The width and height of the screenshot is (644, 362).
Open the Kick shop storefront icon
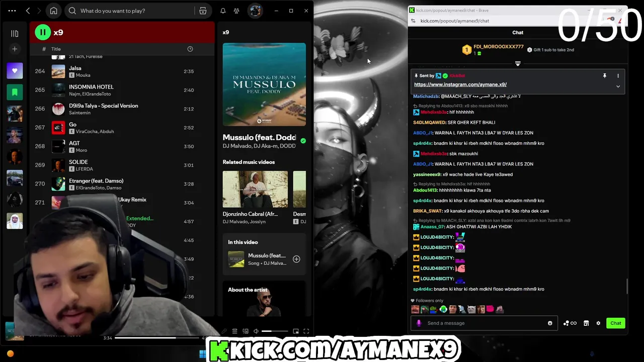586,323
